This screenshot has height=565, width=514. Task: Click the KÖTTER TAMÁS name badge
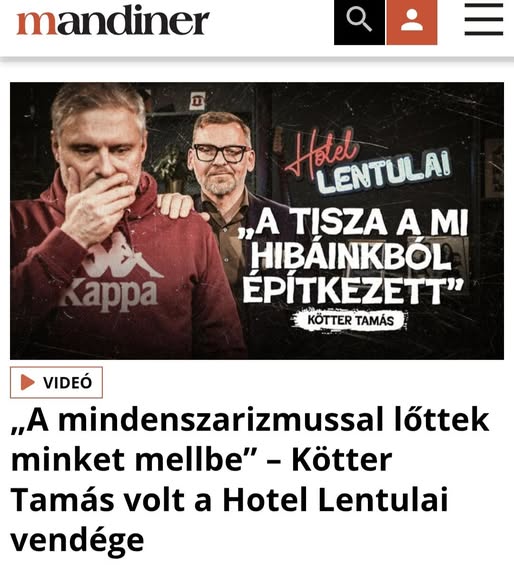350,320
